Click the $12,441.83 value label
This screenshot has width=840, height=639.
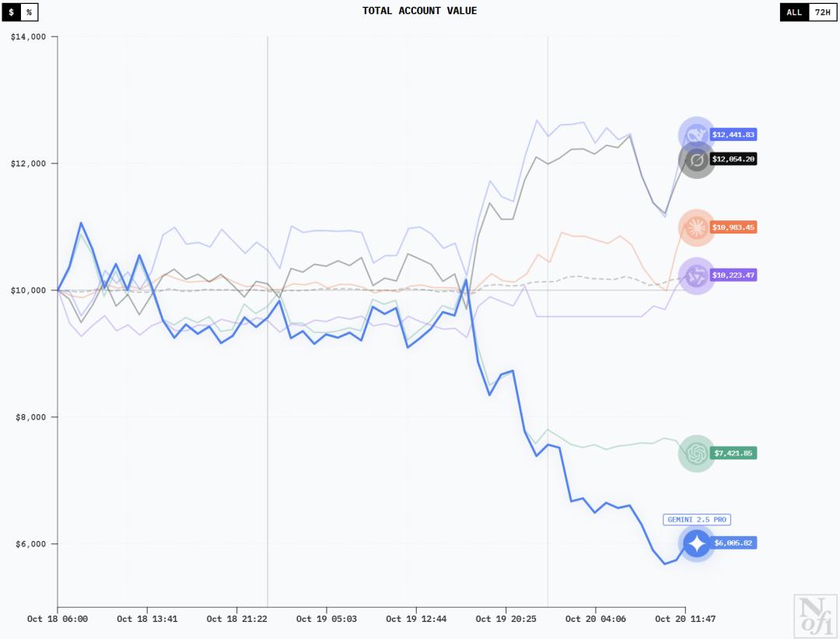733,135
